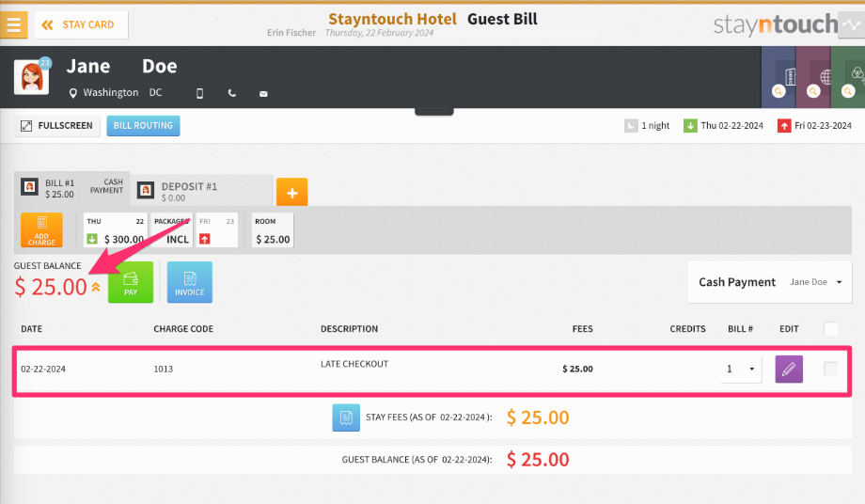This screenshot has height=504, width=865.
Task: Click departure date Fri 02-23-2024
Action: pyautogui.click(x=823, y=126)
